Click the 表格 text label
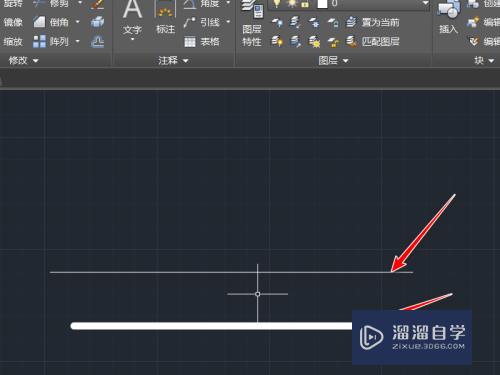This screenshot has width=500, height=375. coord(210,42)
